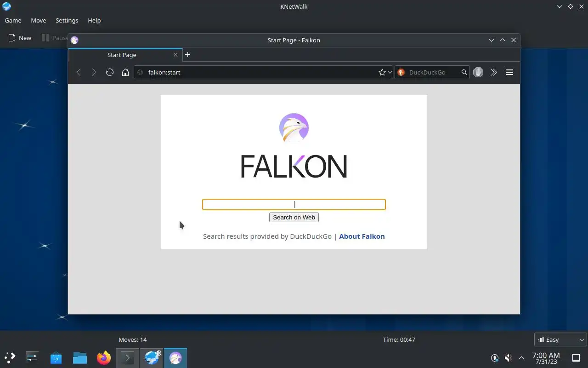
Task: Select the Start Page tab
Action: [125, 55]
